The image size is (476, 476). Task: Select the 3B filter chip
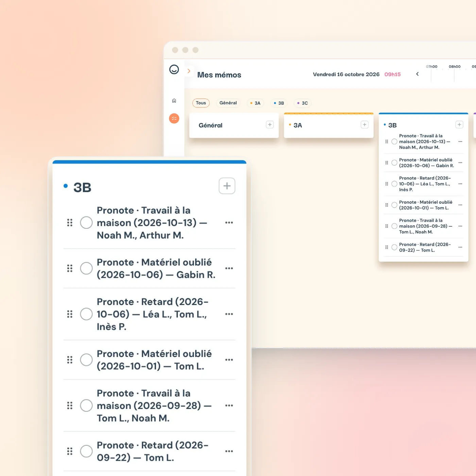[279, 103]
